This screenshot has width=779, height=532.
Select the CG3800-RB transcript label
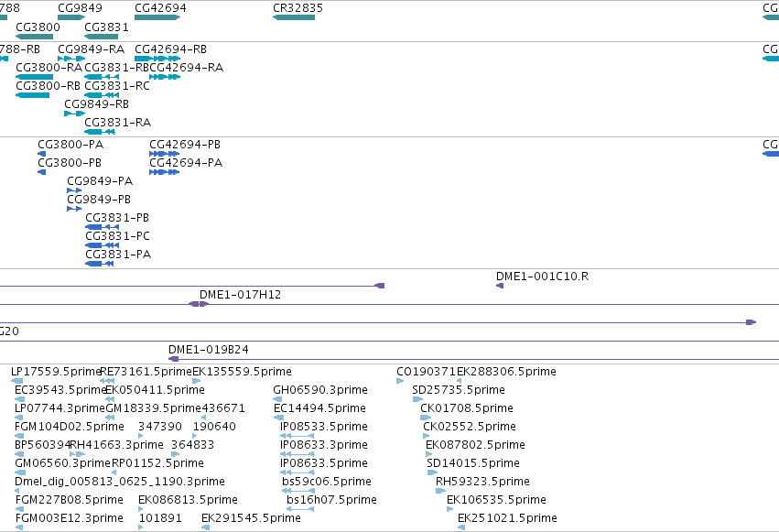[48, 86]
